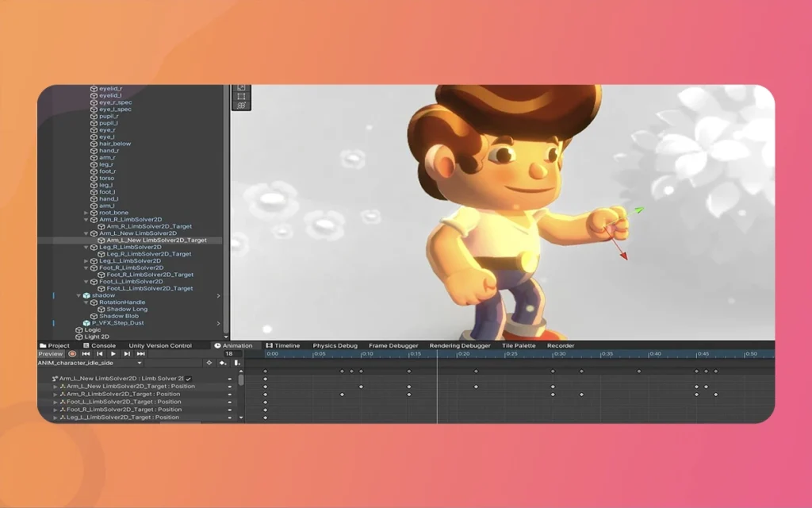
Task: Add an animation event marker
Action: click(238, 363)
